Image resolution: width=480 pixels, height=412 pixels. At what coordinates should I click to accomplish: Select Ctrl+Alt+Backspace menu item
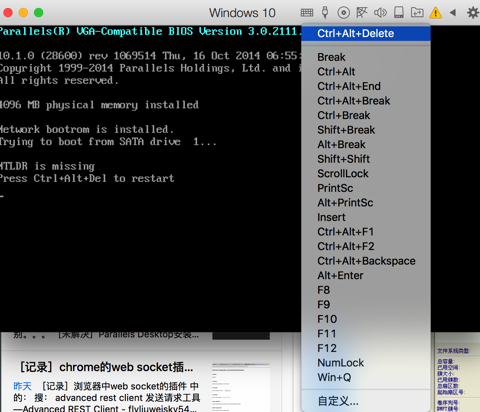pos(366,261)
